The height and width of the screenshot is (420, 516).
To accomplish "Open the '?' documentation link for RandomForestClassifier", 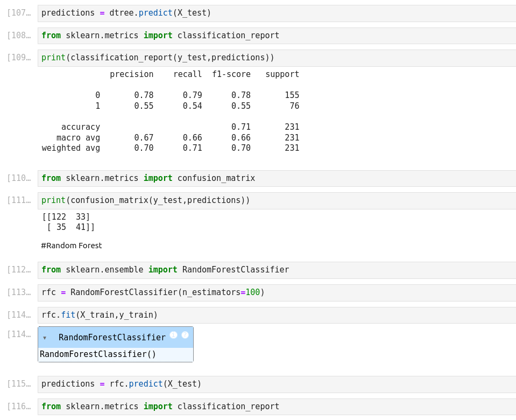I will (185, 335).
